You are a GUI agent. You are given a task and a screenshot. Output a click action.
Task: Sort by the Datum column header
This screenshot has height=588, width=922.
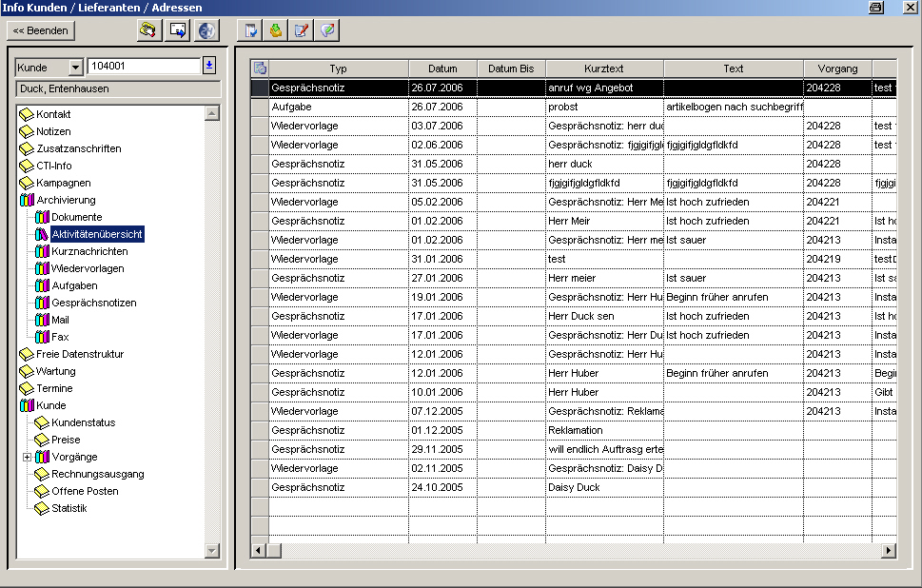(x=442, y=69)
